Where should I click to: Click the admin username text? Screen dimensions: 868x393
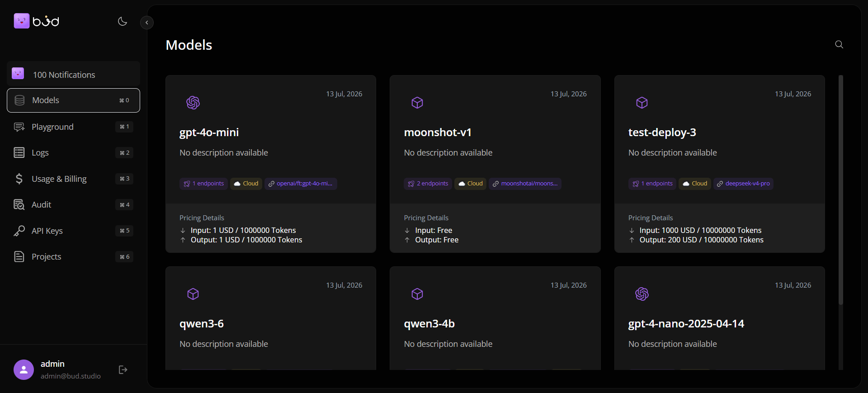(52, 364)
